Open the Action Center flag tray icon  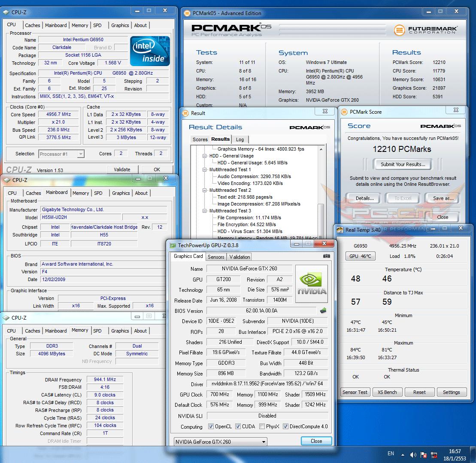pos(424,454)
